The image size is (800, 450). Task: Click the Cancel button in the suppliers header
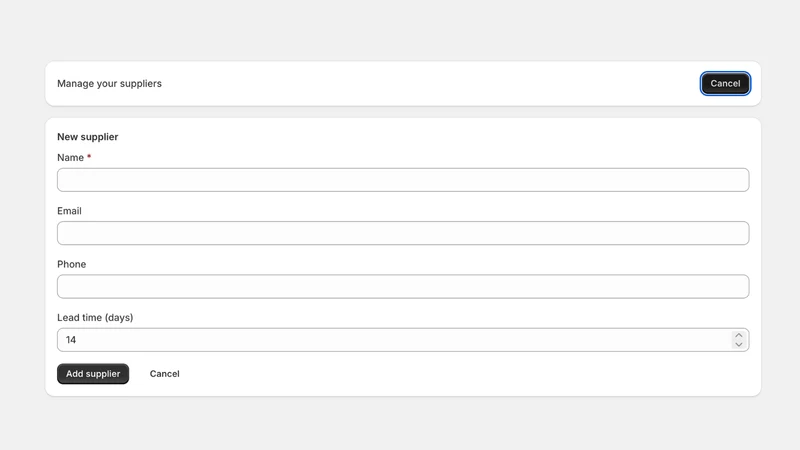pyautogui.click(x=725, y=84)
